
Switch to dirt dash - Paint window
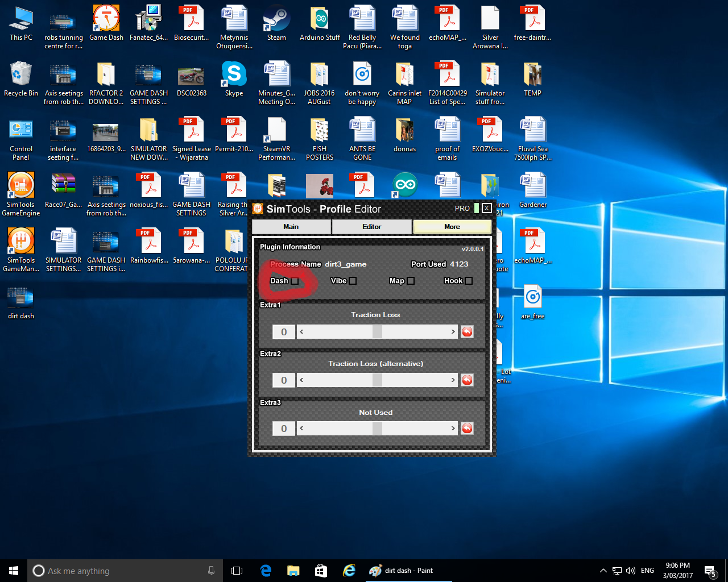tap(407, 571)
